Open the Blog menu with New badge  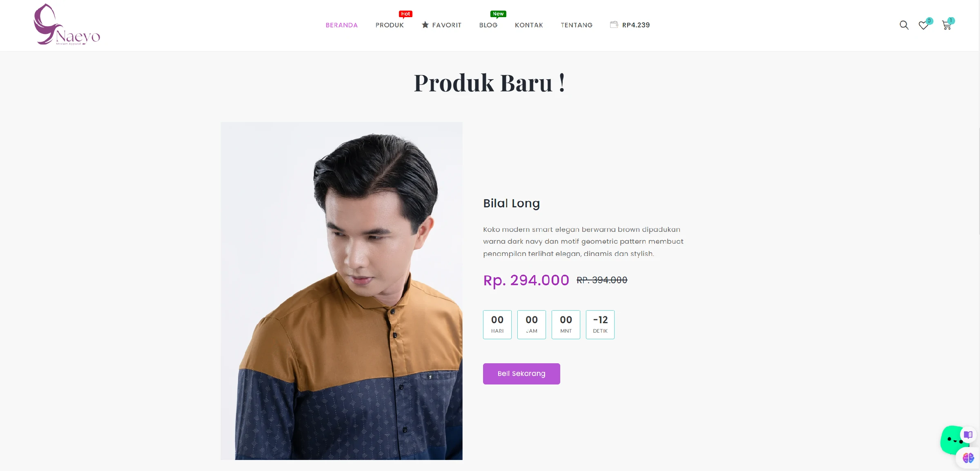(x=488, y=25)
